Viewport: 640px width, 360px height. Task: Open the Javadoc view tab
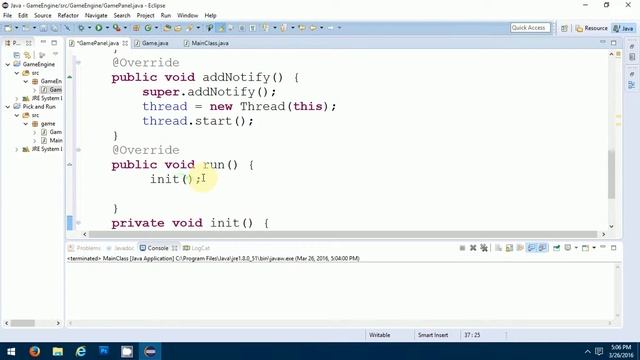pos(120,248)
